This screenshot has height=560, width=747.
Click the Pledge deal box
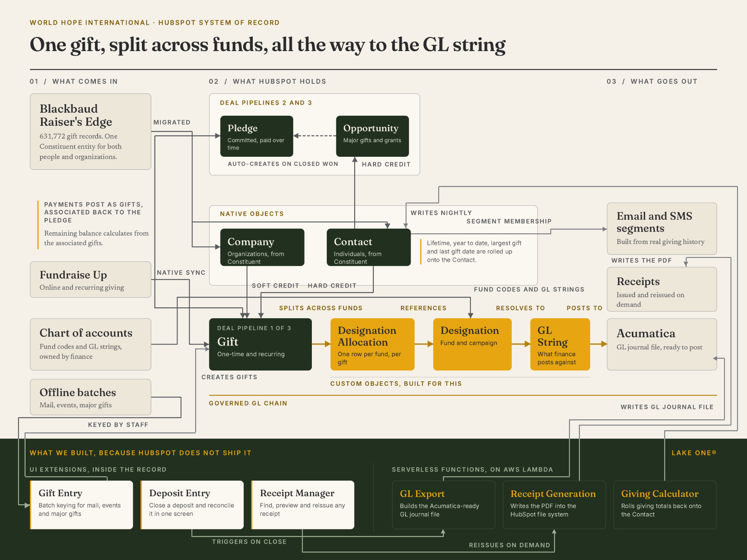pos(257,136)
